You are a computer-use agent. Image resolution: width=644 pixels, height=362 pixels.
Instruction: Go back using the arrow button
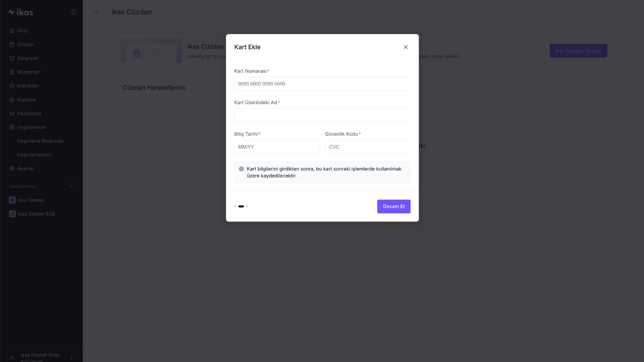(97, 12)
